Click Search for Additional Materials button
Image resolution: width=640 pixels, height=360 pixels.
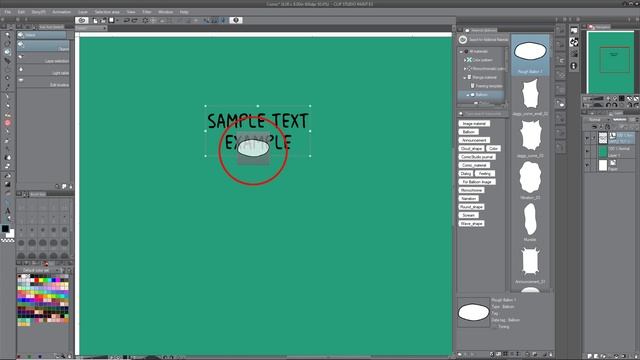pyautogui.click(x=484, y=40)
